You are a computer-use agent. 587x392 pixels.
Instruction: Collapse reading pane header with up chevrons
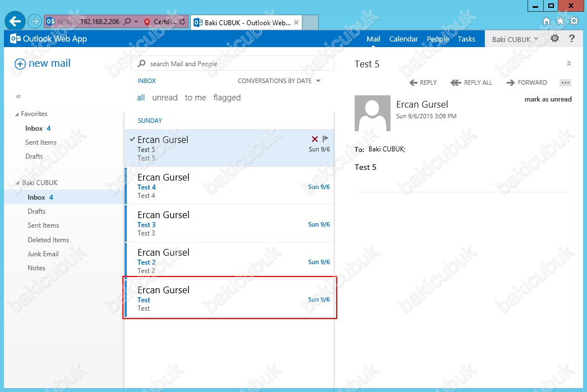[568, 63]
